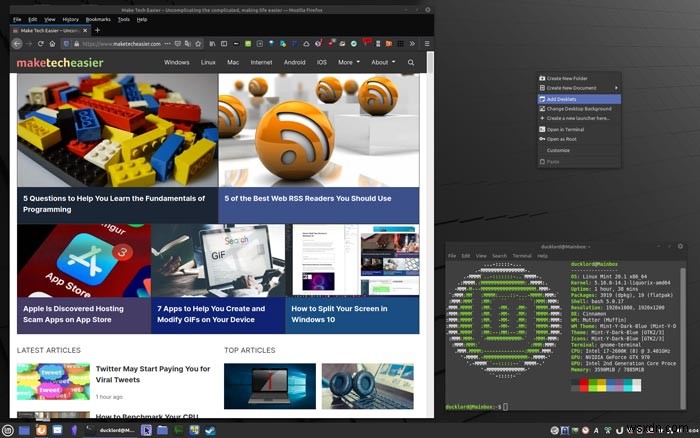
Task: Click red color block in terminal palette
Action: coord(583,385)
